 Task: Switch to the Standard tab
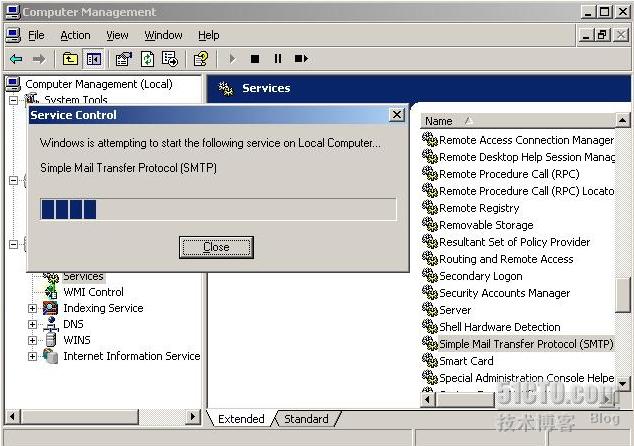[306, 419]
